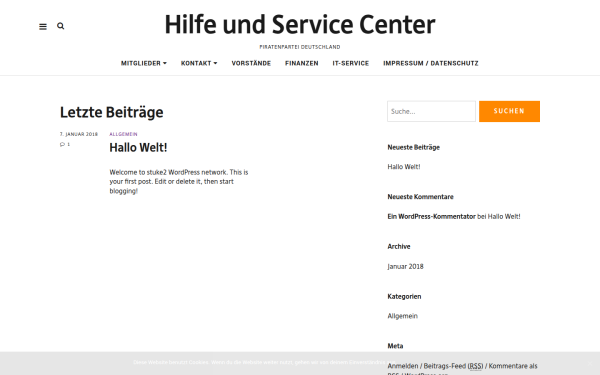The width and height of the screenshot is (600, 375).
Task: Open the Allgemein category tag above post
Action: (123, 134)
